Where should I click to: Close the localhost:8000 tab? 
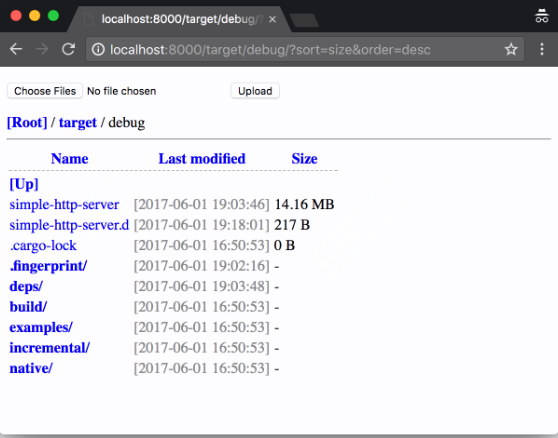[x=272, y=19]
